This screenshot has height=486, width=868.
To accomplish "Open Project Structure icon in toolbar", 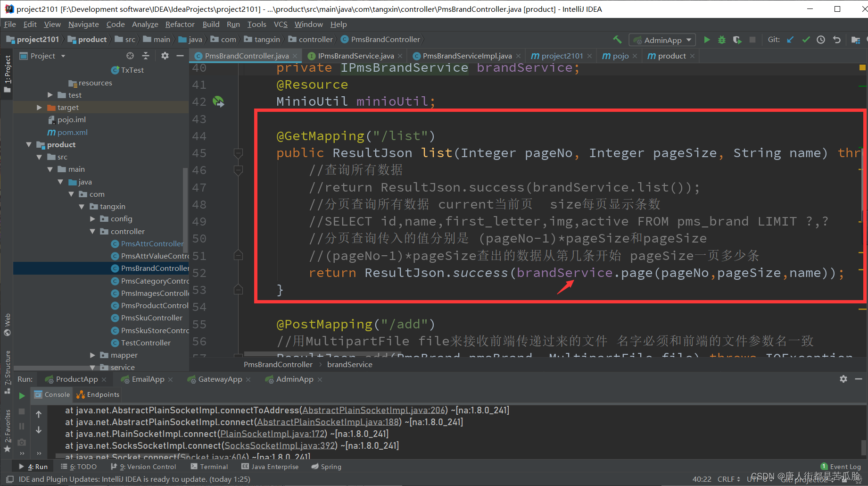I will click(856, 40).
